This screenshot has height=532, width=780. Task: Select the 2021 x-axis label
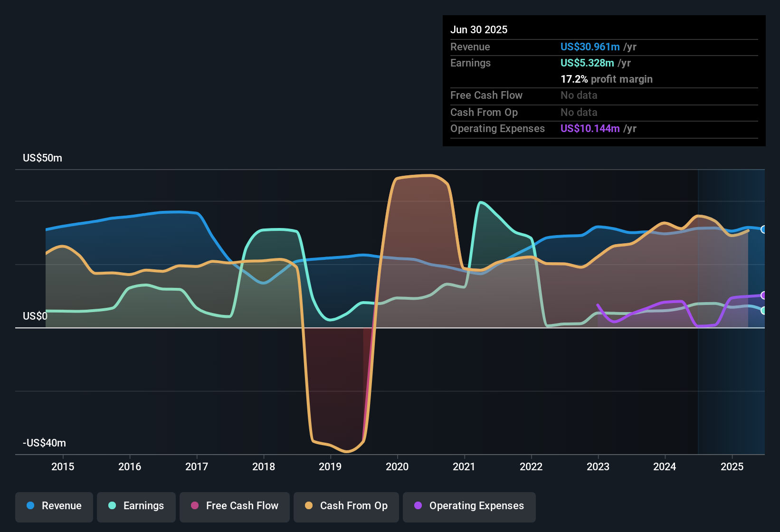464,466
